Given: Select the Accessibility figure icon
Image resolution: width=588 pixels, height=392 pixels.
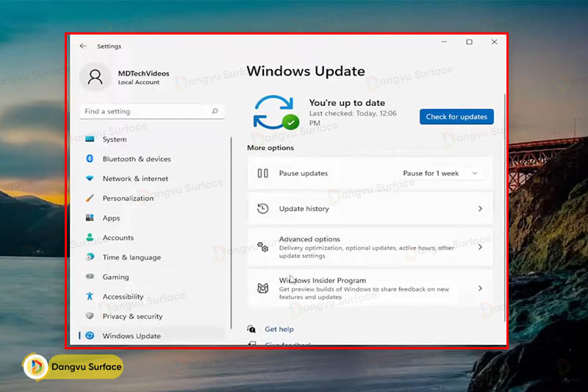Looking at the screenshot, I should coord(90,296).
